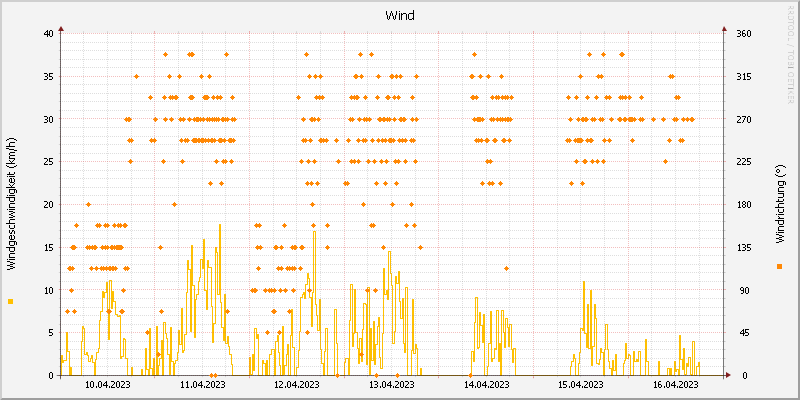Click the arrowhead at the time axis end

[x=728, y=375]
